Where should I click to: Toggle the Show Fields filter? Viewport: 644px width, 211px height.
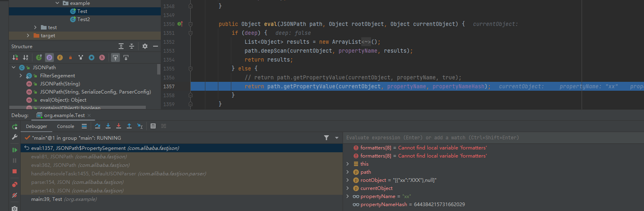pos(60,58)
